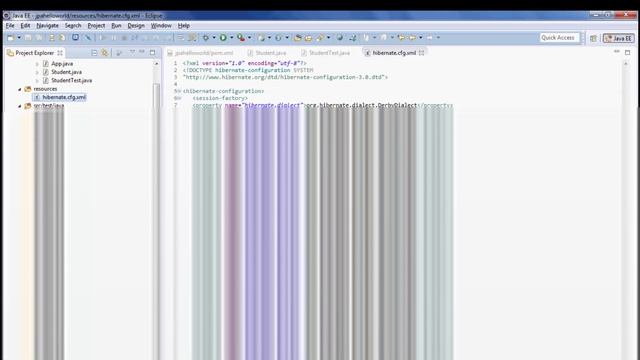Viewport: 640px width, 360px height.
Task: Click the Save toolbar icon
Action: 28,38
